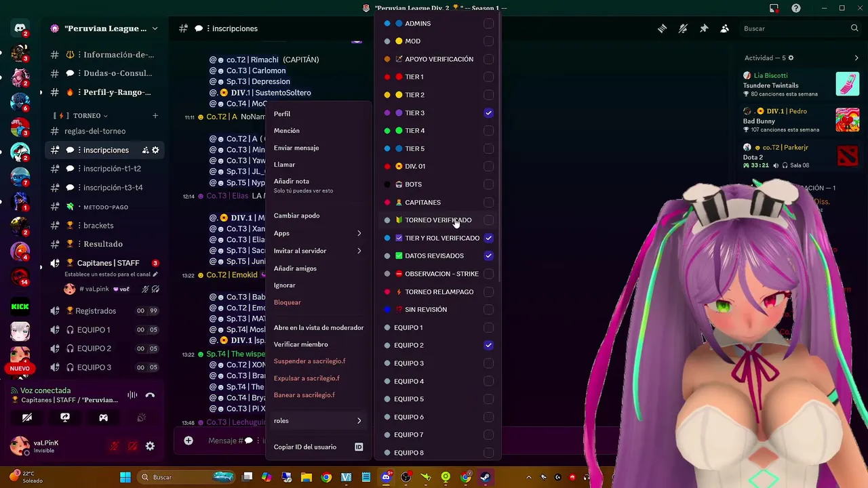Expand the Apps submenu

317,233
